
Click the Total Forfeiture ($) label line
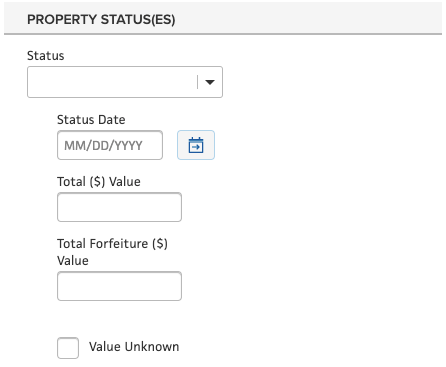coord(112,244)
